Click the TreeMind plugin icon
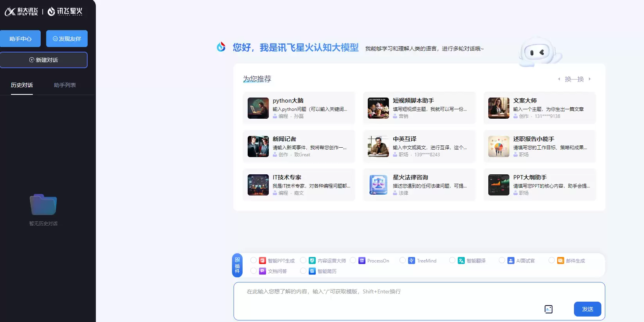The height and width of the screenshot is (322, 644). click(412, 260)
